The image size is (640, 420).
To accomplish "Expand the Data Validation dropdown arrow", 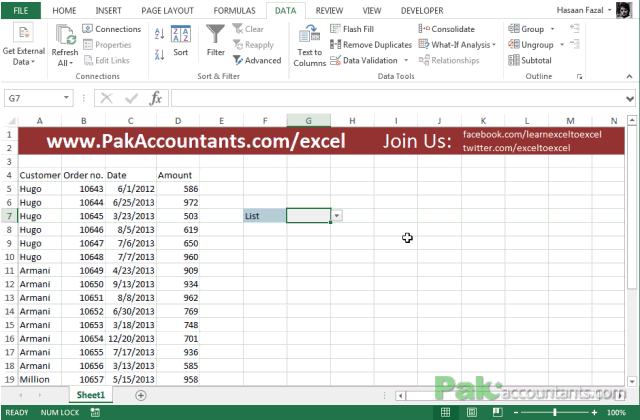I will (x=406, y=60).
